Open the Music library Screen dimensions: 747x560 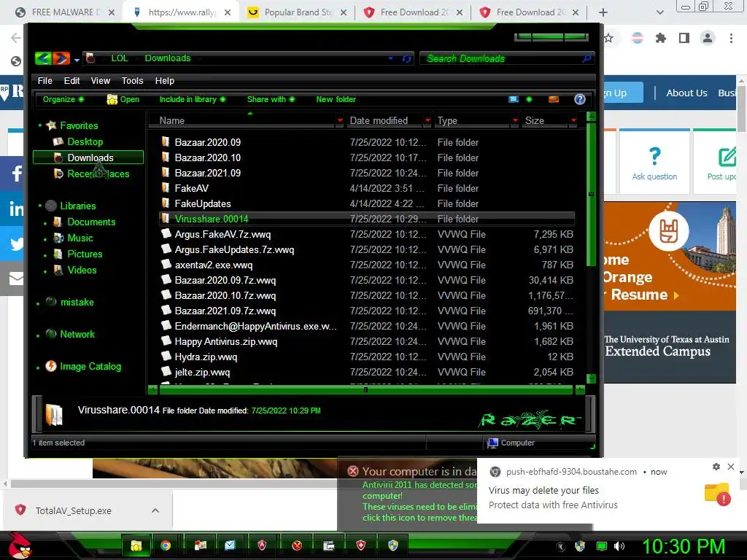pyautogui.click(x=80, y=238)
